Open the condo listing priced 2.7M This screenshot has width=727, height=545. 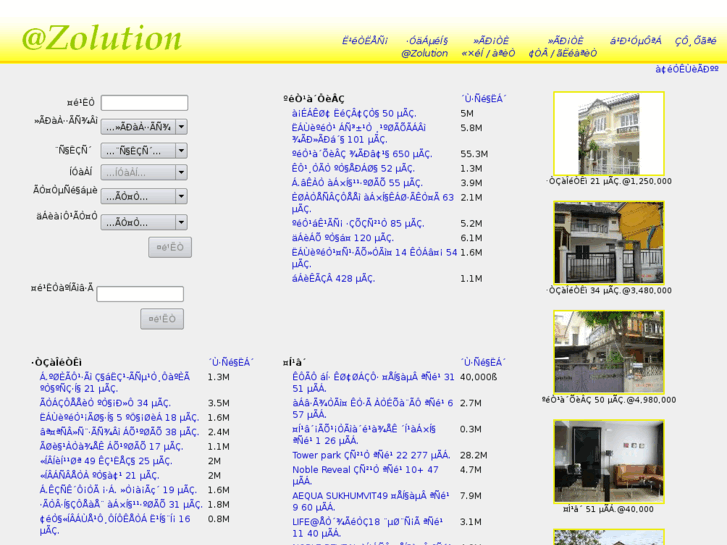373,409
